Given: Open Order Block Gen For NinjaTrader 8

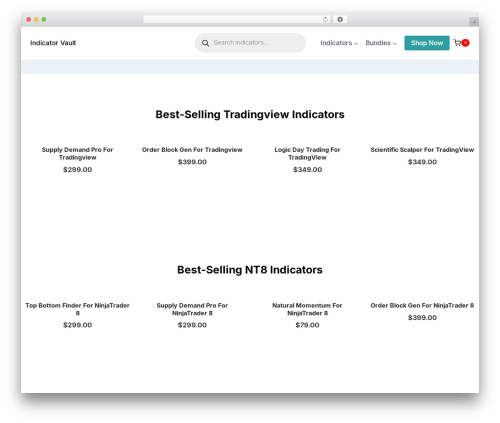Looking at the screenshot, I should tap(422, 305).
